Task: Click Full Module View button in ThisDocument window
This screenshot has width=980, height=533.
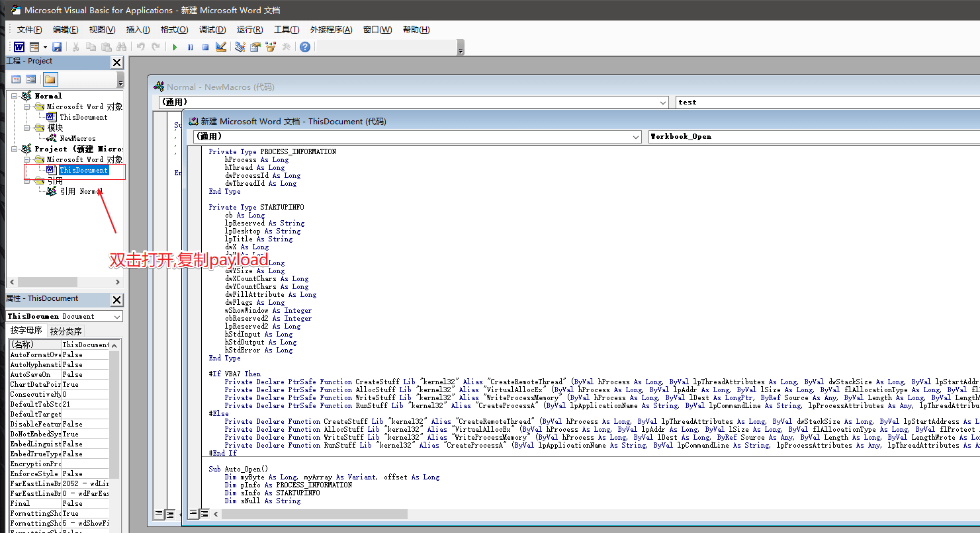Action: 204,513
